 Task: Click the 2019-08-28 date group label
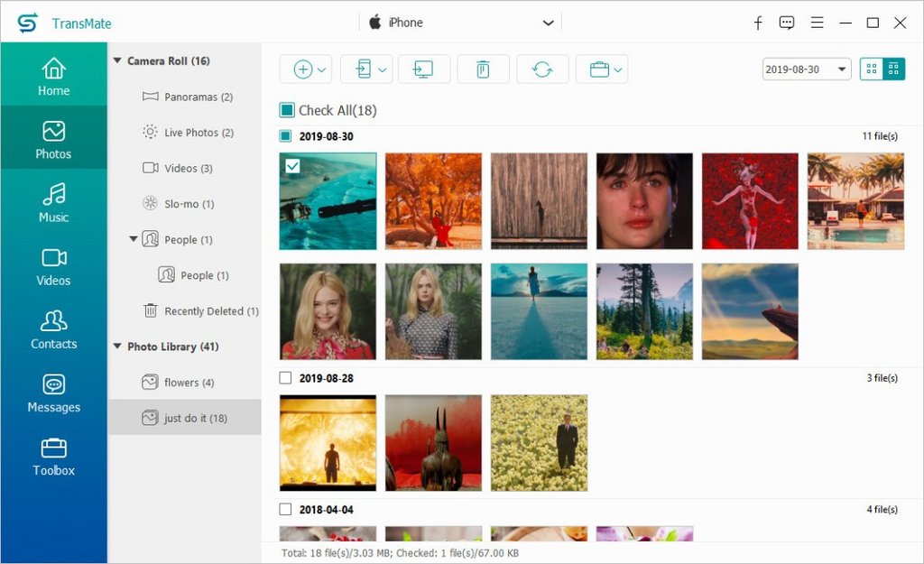[x=326, y=378]
